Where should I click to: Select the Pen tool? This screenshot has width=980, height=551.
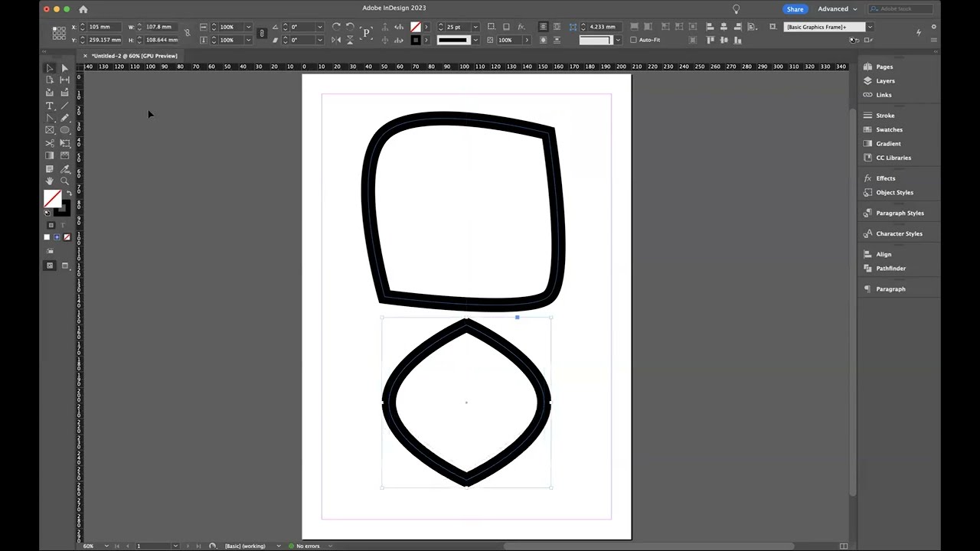point(50,118)
